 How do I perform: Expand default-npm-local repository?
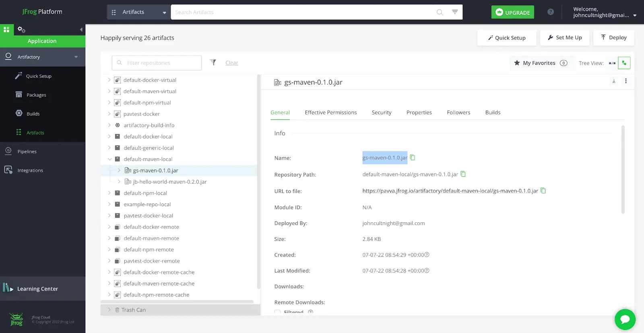pos(109,193)
